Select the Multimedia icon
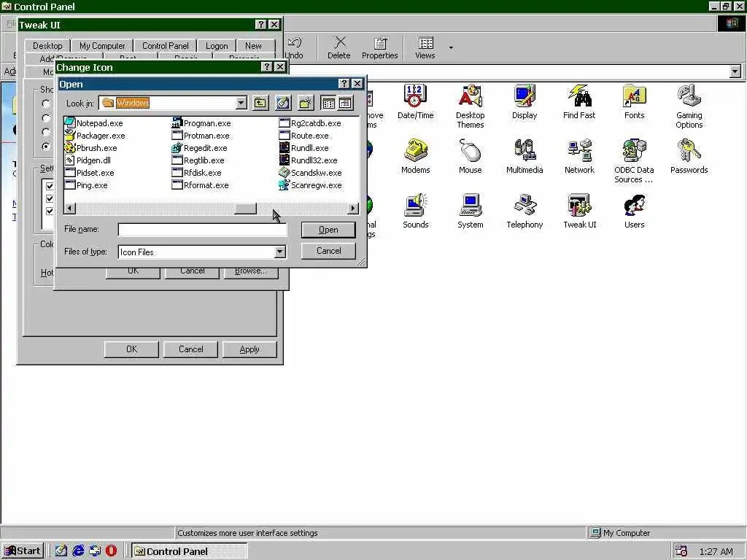 (x=524, y=156)
